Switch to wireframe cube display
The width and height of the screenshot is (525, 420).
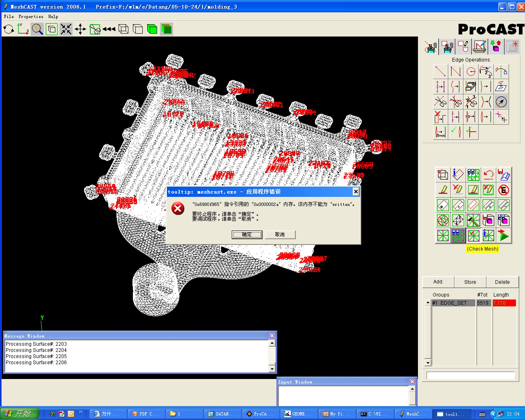pos(123,29)
